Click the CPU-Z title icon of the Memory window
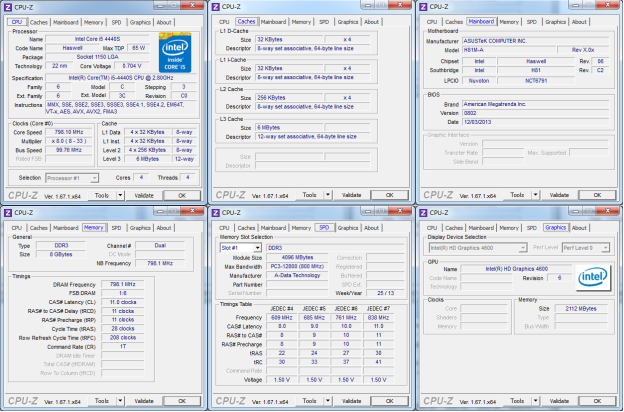624x412 pixels. (8, 214)
